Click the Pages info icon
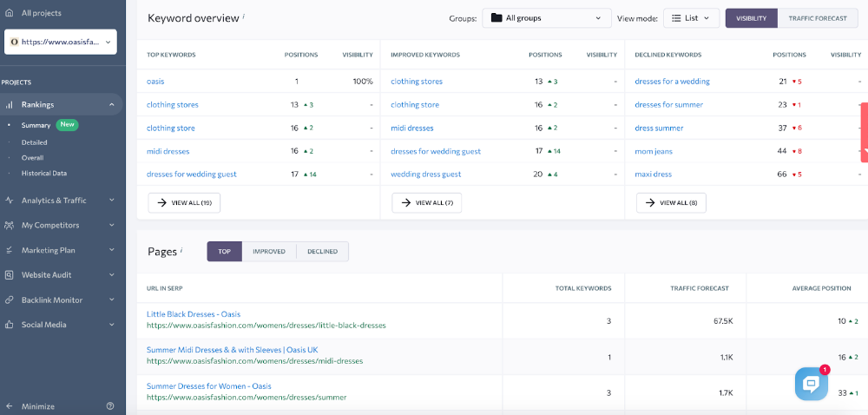Viewport: 868px width, 415px height. (181, 249)
